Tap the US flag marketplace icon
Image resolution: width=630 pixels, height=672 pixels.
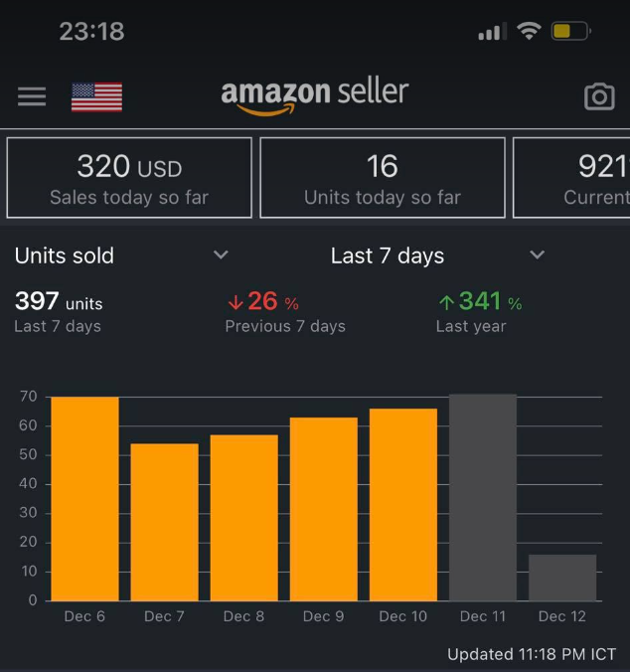click(96, 96)
